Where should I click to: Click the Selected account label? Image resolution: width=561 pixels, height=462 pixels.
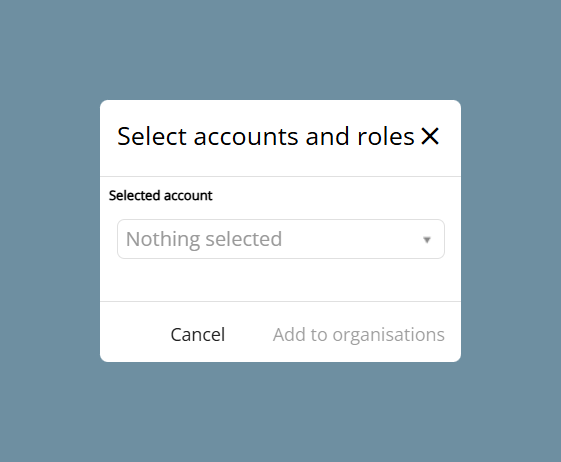[161, 196]
